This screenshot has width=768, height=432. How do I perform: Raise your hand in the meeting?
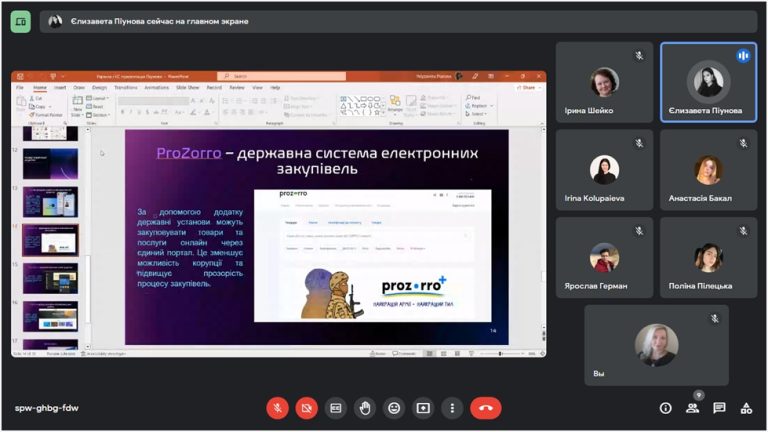click(x=365, y=408)
